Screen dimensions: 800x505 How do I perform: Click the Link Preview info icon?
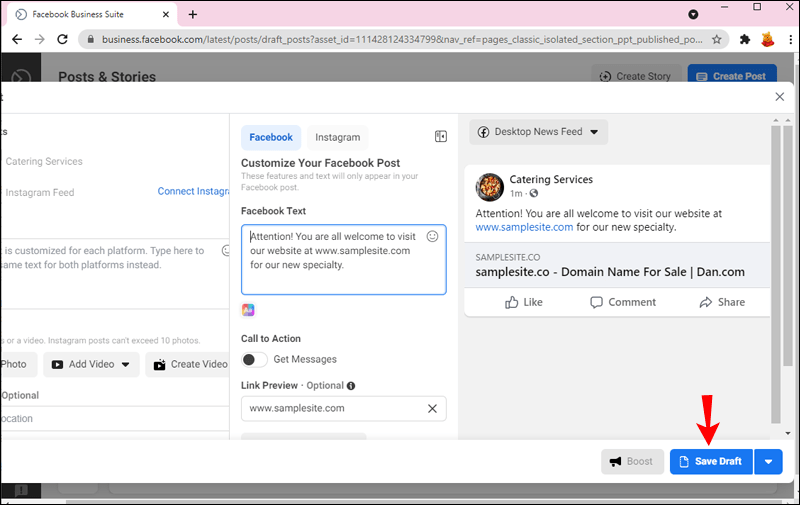351,386
